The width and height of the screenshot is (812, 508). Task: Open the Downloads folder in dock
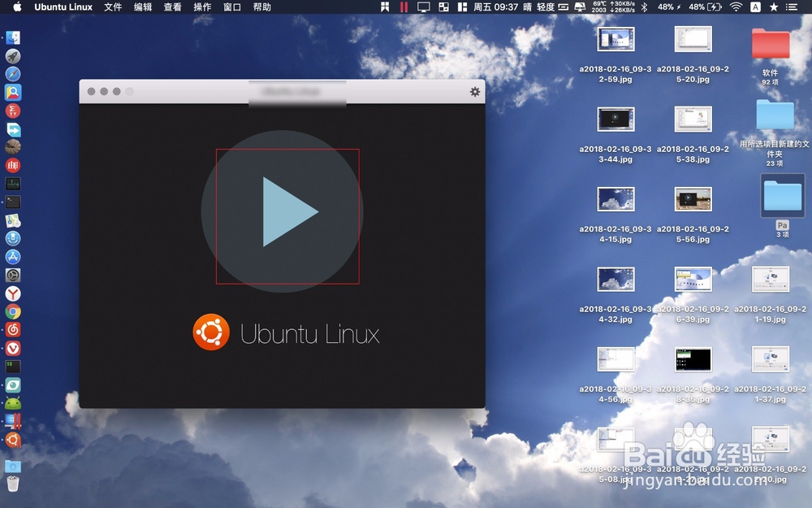(13, 466)
